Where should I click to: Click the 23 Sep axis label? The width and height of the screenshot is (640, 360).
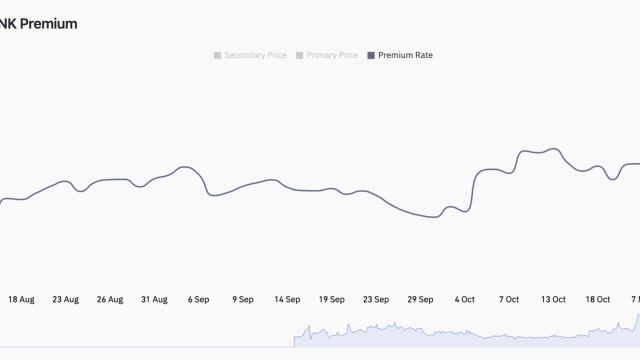tap(376, 300)
